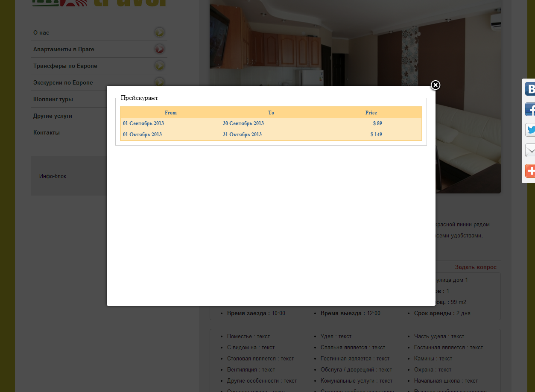The width and height of the screenshot is (535, 392).
Task: Open the О нас menu item
Action: [41, 32]
